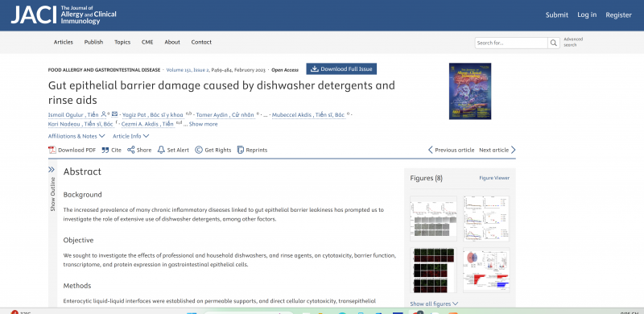Expand Affiliations & Notes section
644x314 pixels.
(76, 136)
